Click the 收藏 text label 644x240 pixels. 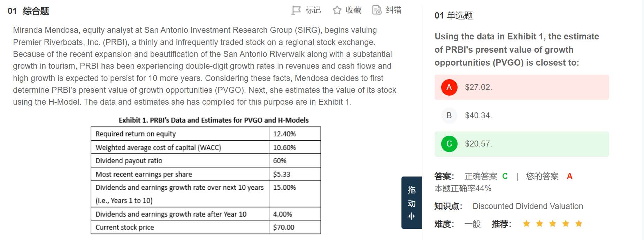[353, 10]
